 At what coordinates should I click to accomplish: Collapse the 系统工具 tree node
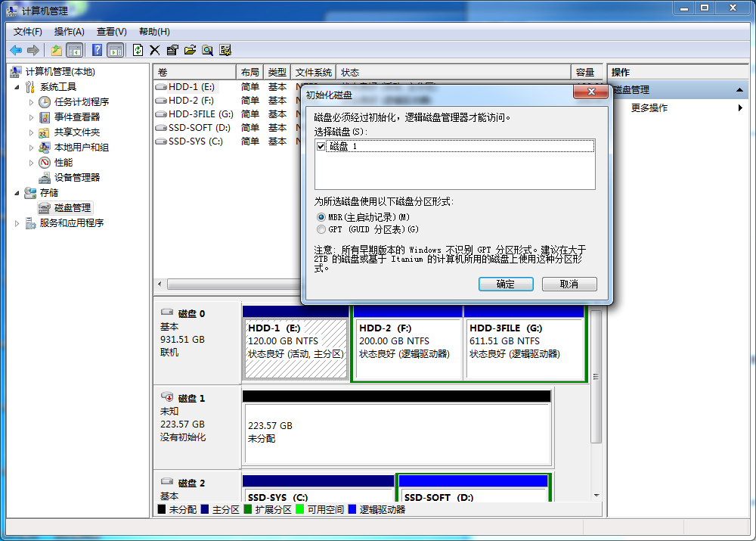(x=17, y=87)
